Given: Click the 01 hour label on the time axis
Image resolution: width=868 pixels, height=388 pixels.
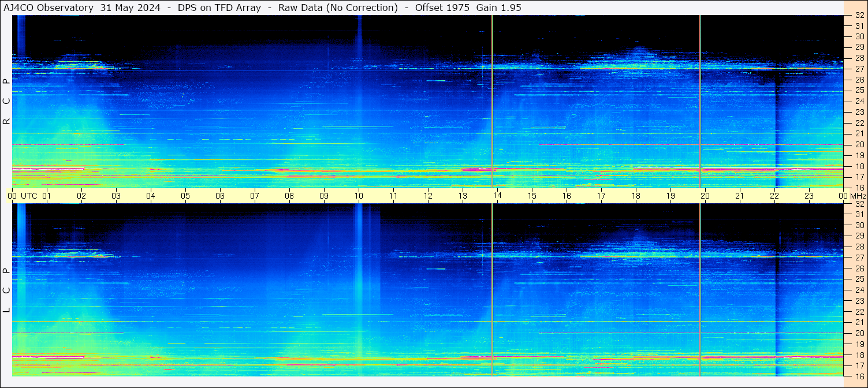Looking at the screenshot, I should coord(47,196).
